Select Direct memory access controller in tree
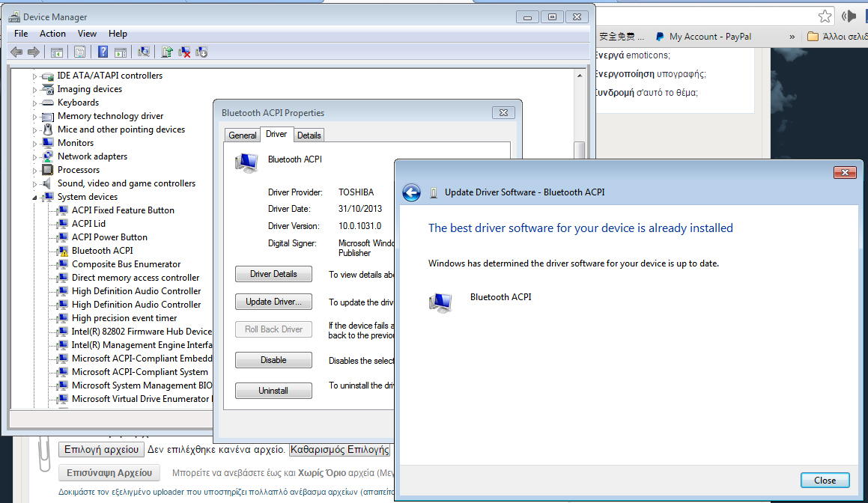The image size is (868, 503). (x=136, y=278)
